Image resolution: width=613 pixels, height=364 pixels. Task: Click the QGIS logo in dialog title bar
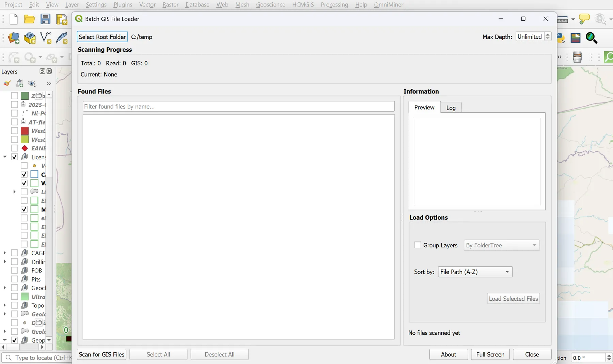79,19
